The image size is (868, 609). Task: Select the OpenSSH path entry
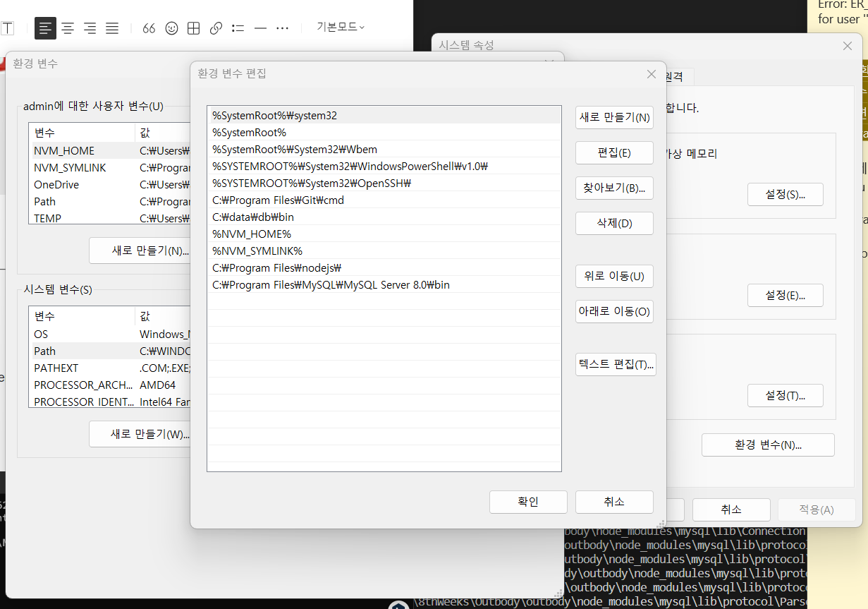point(384,183)
